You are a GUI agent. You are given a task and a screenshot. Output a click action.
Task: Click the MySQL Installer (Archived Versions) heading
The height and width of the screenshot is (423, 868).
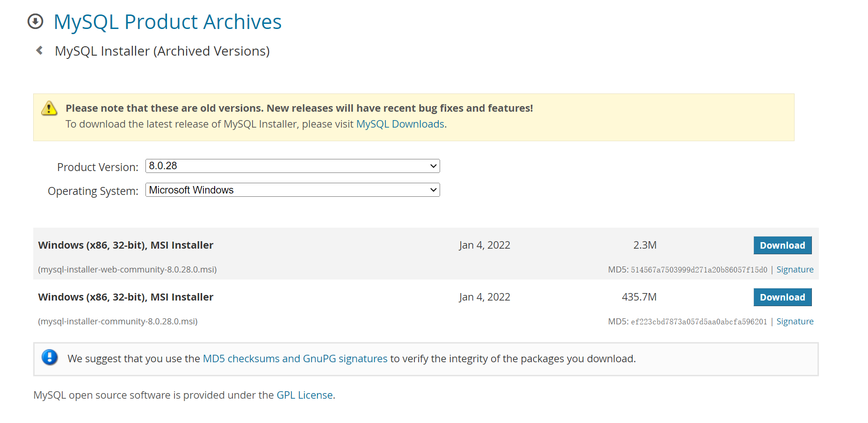point(162,51)
